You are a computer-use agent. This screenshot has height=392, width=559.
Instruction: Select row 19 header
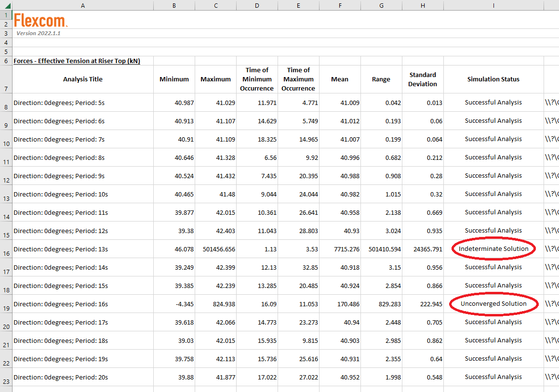click(x=6, y=304)
